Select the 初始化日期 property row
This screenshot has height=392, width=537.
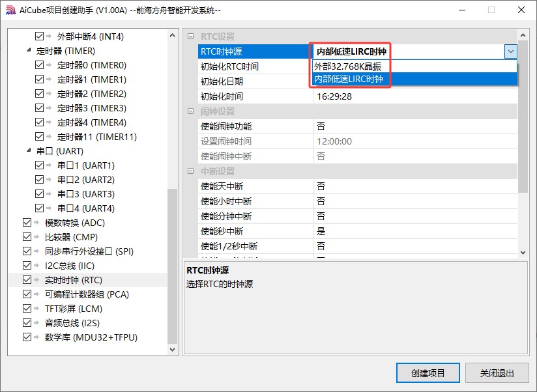pos(255,81)
